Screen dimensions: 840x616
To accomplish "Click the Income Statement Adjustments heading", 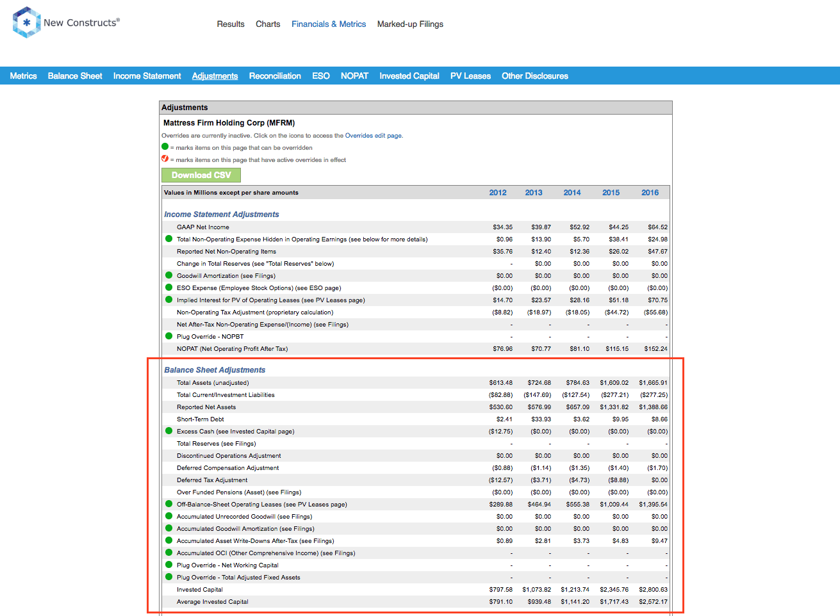I will click(x=222, y=215).
